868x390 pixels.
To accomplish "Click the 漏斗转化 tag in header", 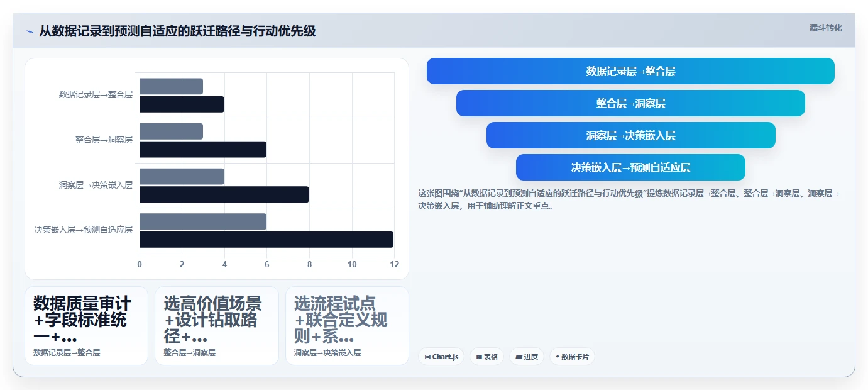I will pos(825,28).
